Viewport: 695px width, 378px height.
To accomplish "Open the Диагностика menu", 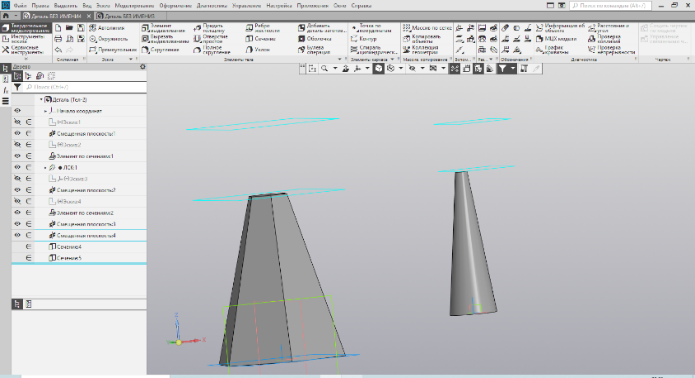I will (211, 6).
